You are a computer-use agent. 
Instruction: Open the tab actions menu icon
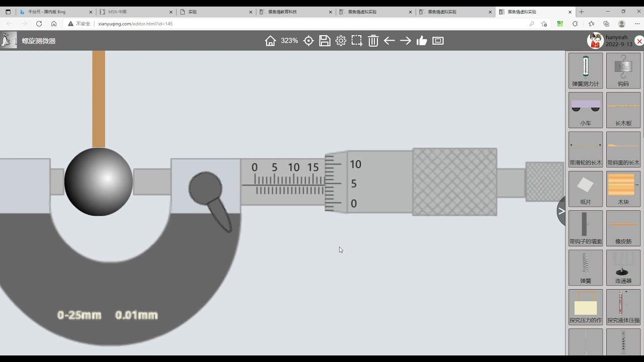[8, 12]
